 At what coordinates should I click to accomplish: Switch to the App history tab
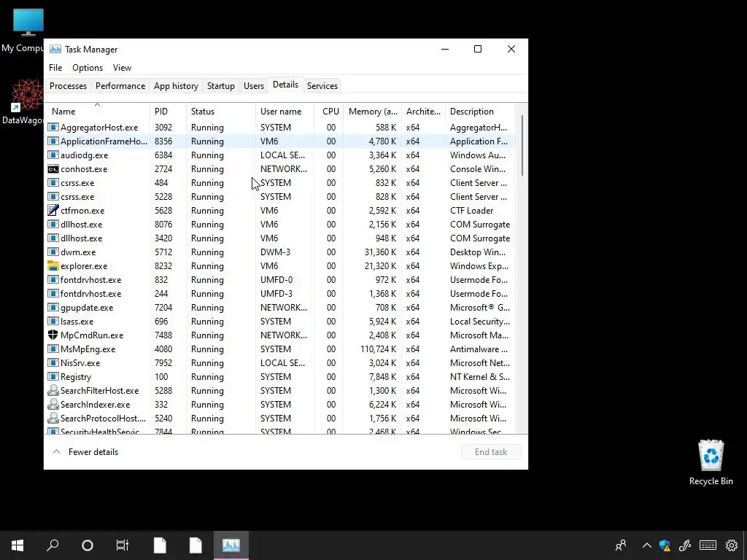tap(176, 86)
